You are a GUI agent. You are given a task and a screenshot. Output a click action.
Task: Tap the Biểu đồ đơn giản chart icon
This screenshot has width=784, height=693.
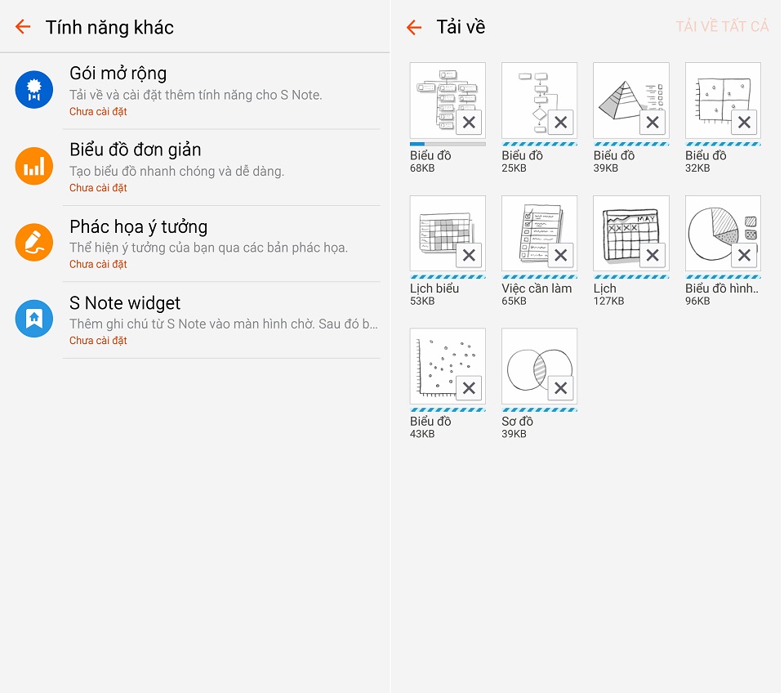pos(34,167)
